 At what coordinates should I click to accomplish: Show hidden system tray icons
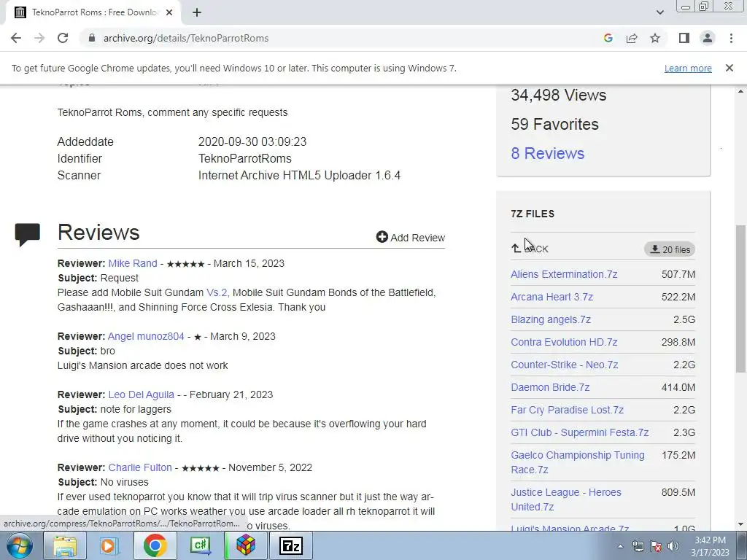click(620, 546)
